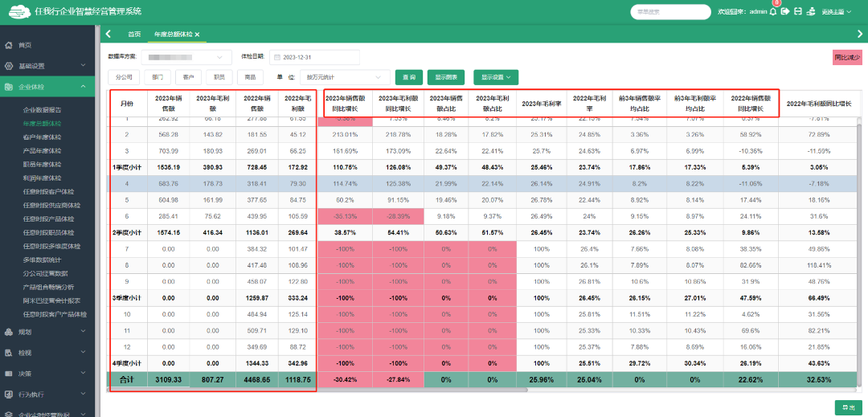This screenshot has height=417, width=868.
Task: Click the green 查询 button
Action: [x=409, y=77]
